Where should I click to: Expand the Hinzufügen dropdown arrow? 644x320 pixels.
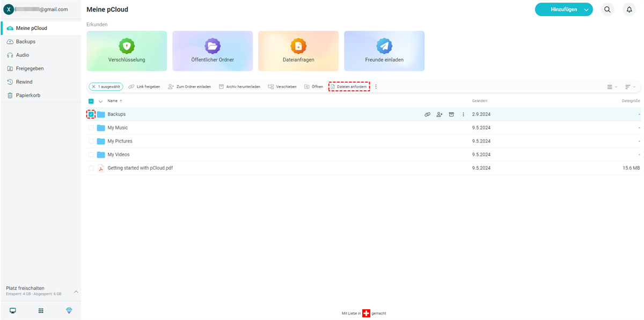point(587,10)
